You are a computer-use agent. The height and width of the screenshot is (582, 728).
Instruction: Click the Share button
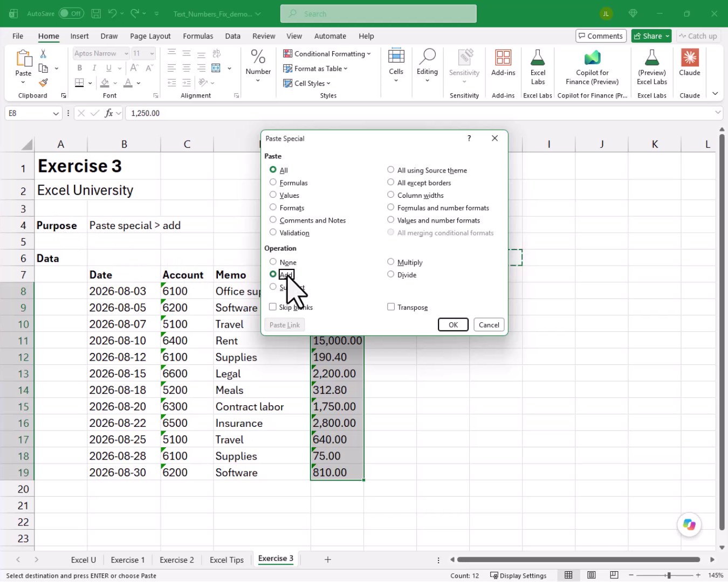click(x=651, y=36)
